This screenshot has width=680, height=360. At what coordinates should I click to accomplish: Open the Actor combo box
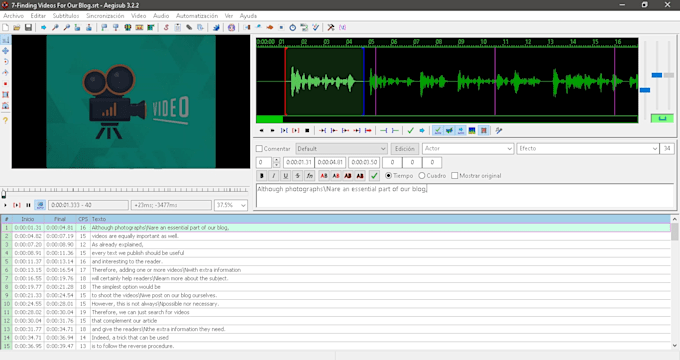click(468, 149)
